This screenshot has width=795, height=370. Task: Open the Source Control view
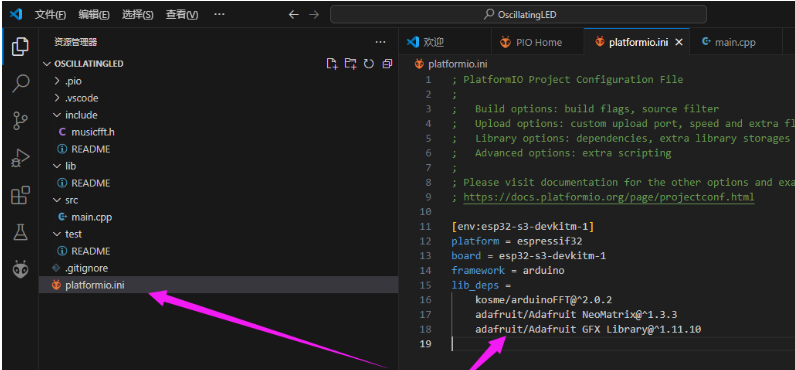pyautogui.click(x=20, y=121)
